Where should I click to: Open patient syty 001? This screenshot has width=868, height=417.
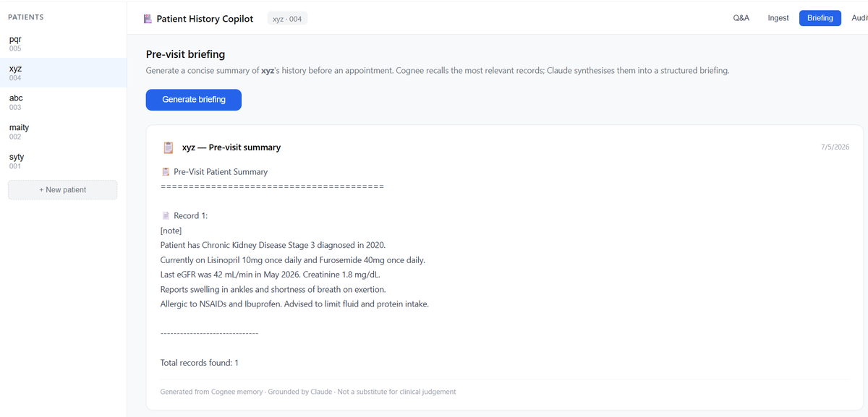click(x=64, y=161)
